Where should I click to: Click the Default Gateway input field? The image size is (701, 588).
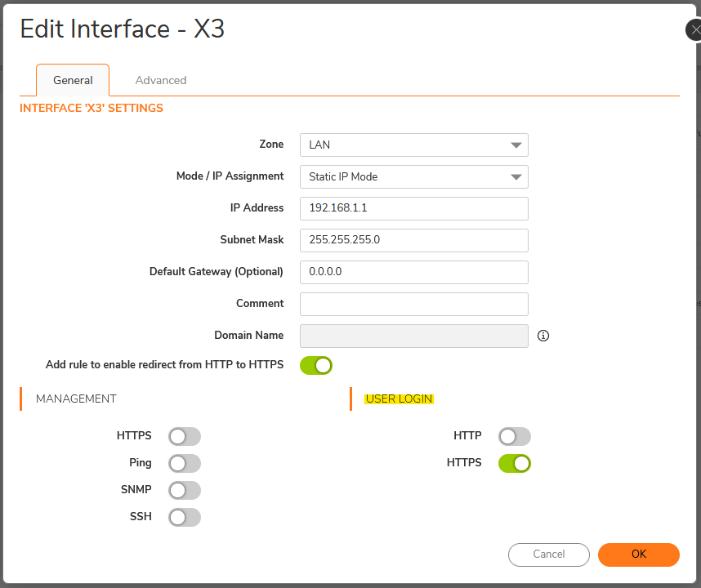(x=413, y=272)
